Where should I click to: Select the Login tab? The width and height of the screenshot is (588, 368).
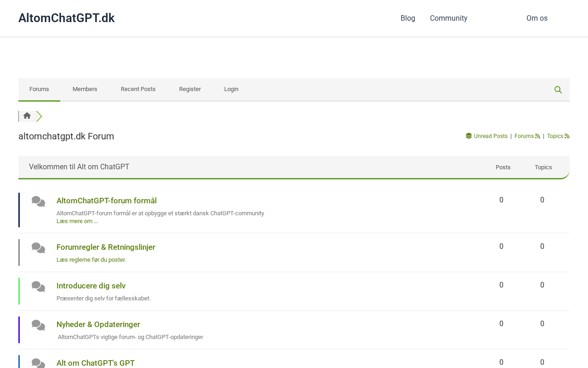pos(231,89)
